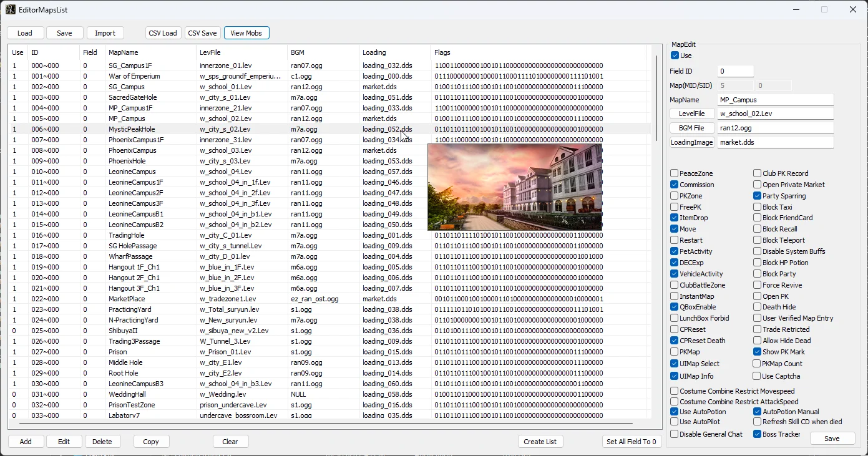
Task: Click the MapName field containing MP_Campus
Action: pos(775,100)
